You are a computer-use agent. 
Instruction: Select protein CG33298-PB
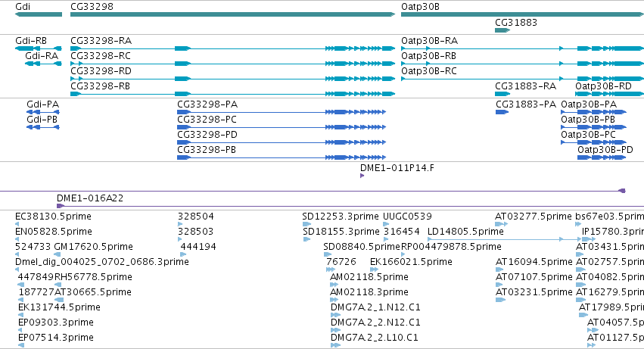coord(207,150)
